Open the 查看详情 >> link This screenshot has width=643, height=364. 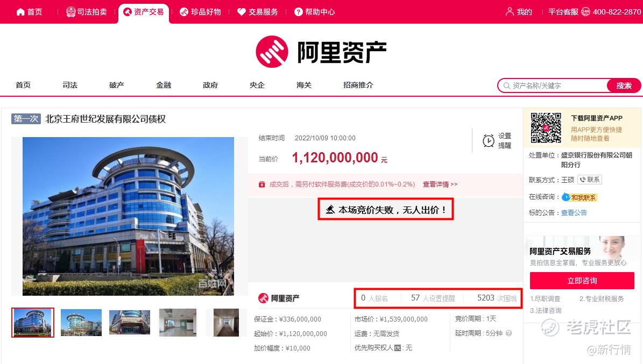point(440,184)
